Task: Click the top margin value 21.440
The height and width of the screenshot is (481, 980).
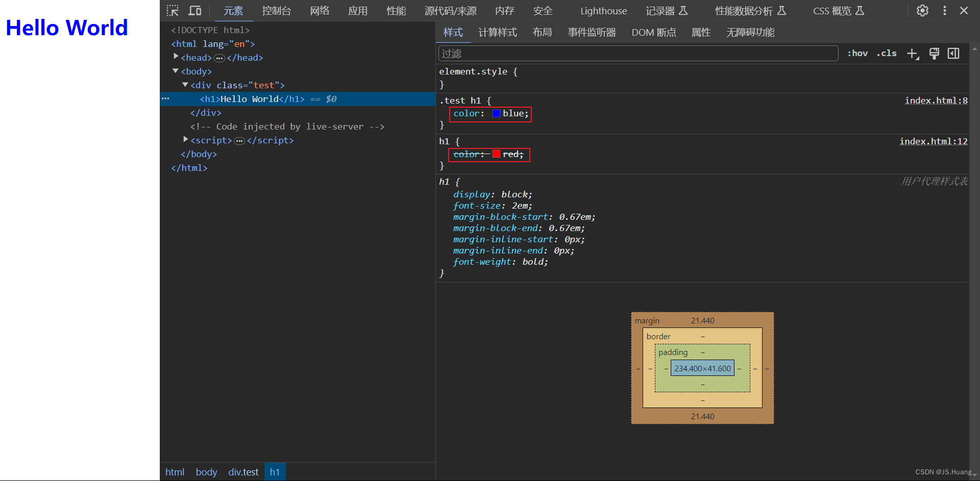Action: point(702,321)
